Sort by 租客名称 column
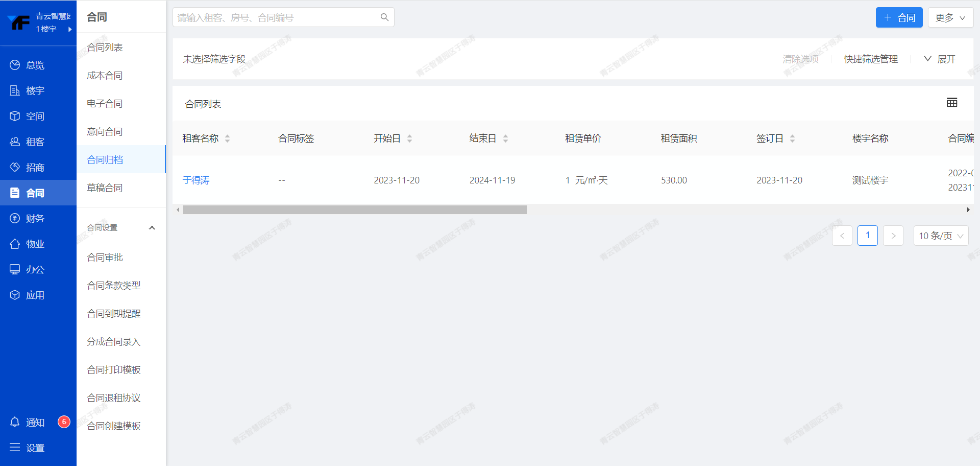This screenshot has height=466, width=980. point(227,138)
